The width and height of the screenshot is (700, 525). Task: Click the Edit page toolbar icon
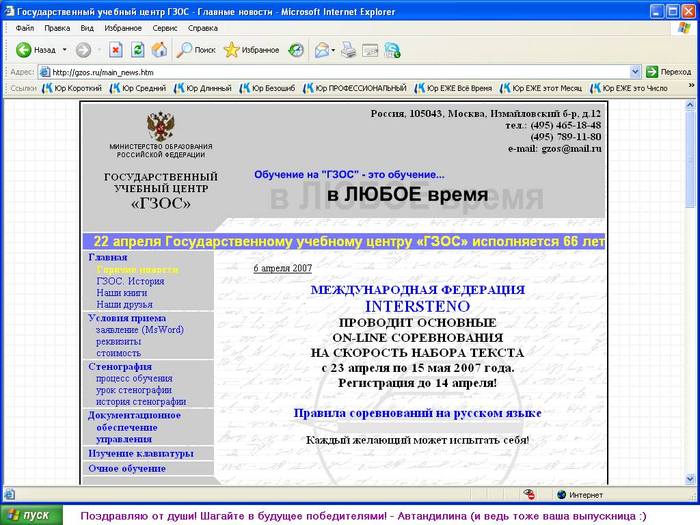370,50
